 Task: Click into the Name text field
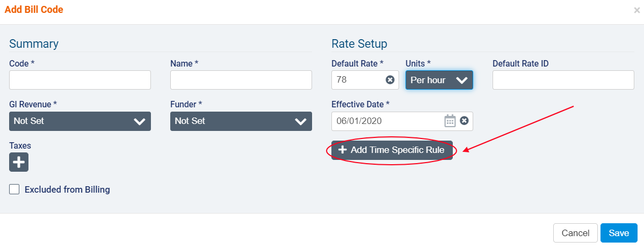pos(241,80)
